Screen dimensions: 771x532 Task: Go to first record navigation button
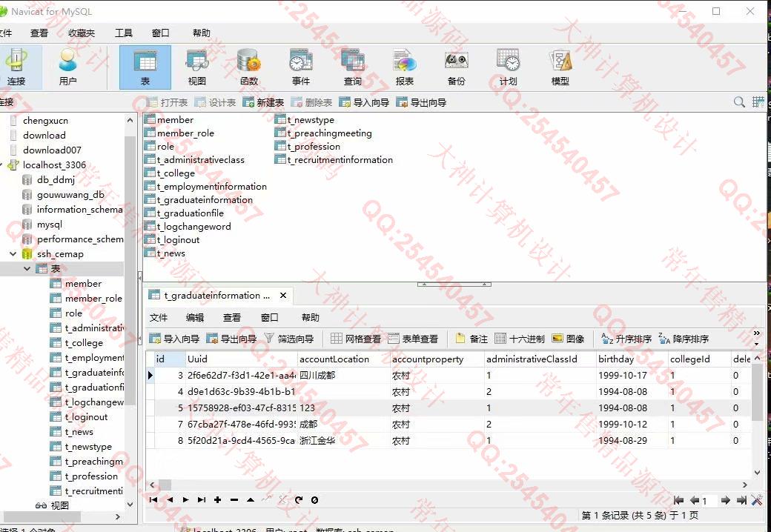[x=154, y=499]
